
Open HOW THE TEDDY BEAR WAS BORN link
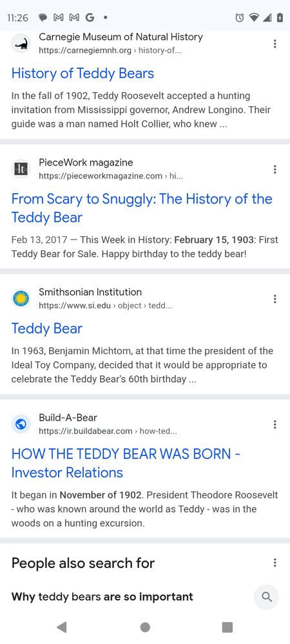click(x=126, y=463)
